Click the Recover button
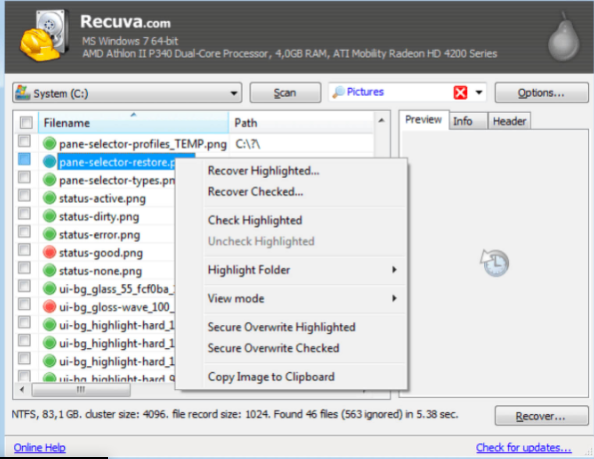Viewport: 594px width, 459px height. pyautogui.click(x=541, y=416)
